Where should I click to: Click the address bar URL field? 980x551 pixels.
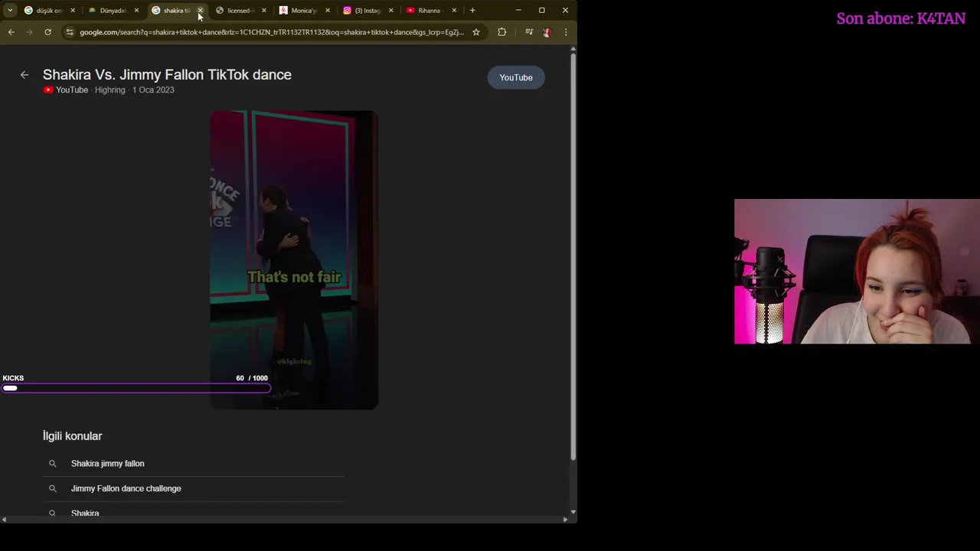(x=272, y=32)
